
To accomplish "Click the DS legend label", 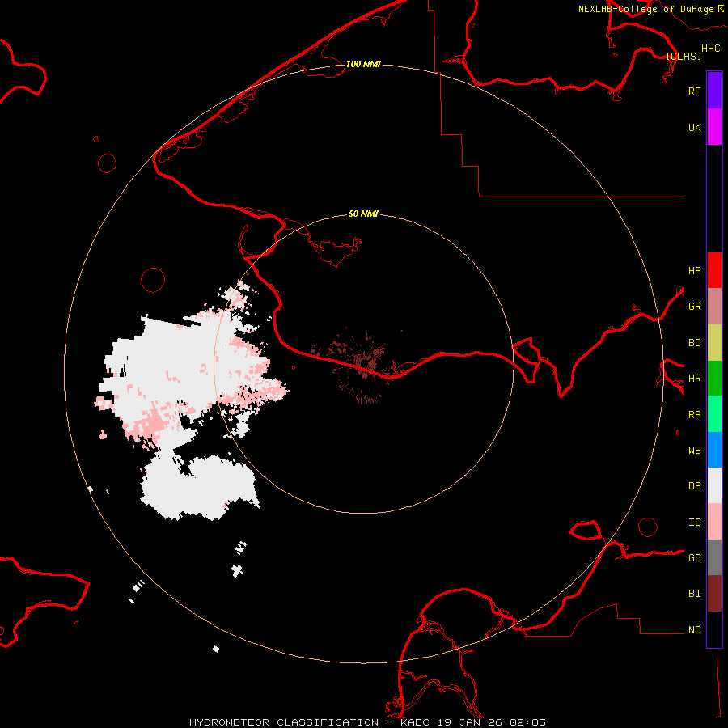I will click(694, 486).
